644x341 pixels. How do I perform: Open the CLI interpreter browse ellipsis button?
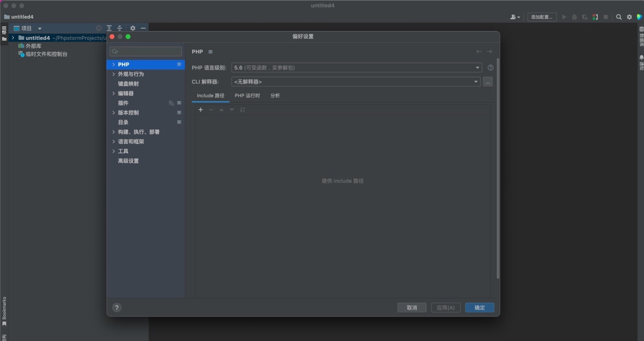pyautogui.click(x=488, y=82)
